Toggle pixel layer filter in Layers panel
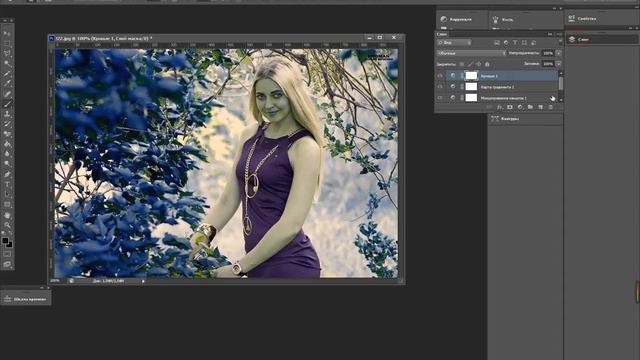 497,42
